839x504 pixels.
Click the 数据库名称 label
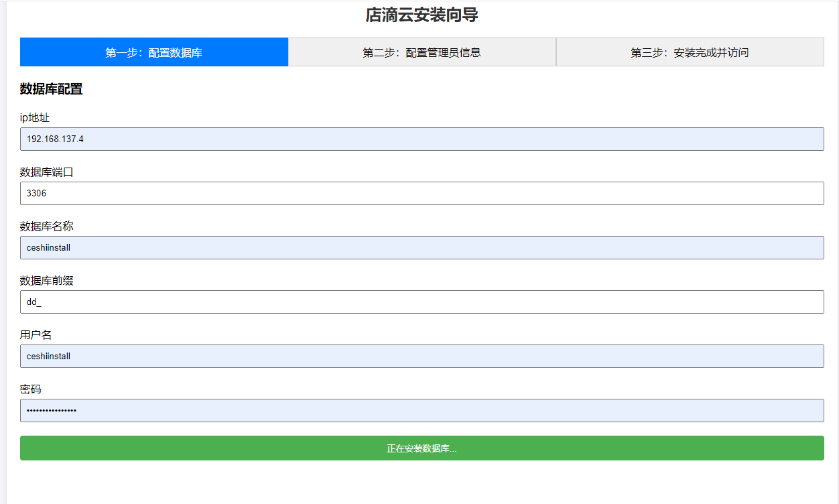tap(47, 226)
